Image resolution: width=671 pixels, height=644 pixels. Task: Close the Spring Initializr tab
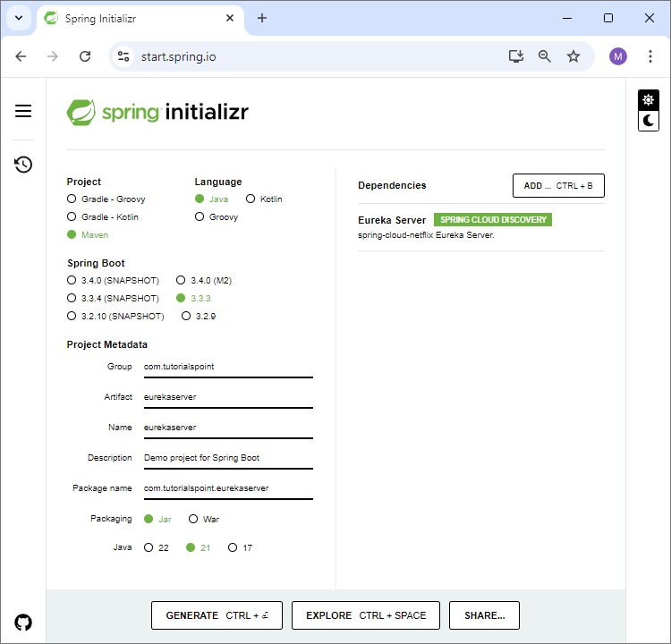click(230, 18)
